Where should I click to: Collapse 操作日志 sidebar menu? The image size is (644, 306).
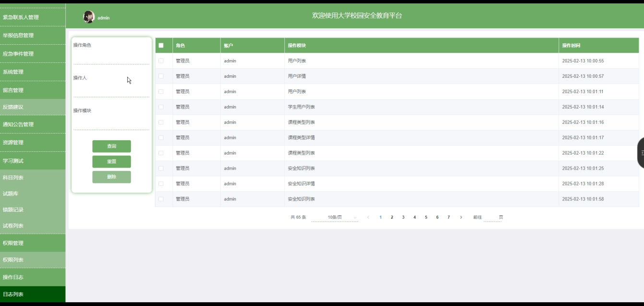click(33, 277)
